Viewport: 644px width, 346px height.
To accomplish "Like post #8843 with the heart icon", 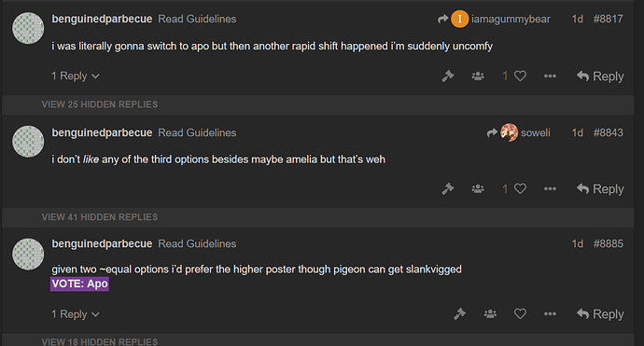I will (520, 188).
